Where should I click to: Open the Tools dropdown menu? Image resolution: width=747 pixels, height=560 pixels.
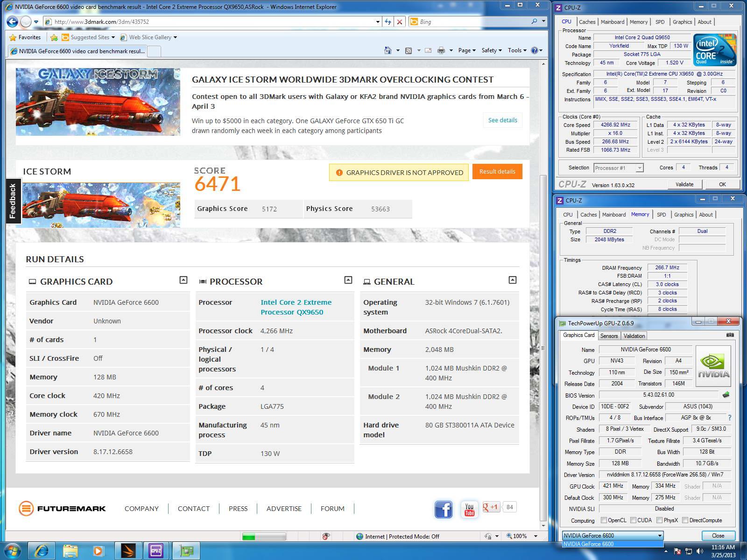[517, 50]
